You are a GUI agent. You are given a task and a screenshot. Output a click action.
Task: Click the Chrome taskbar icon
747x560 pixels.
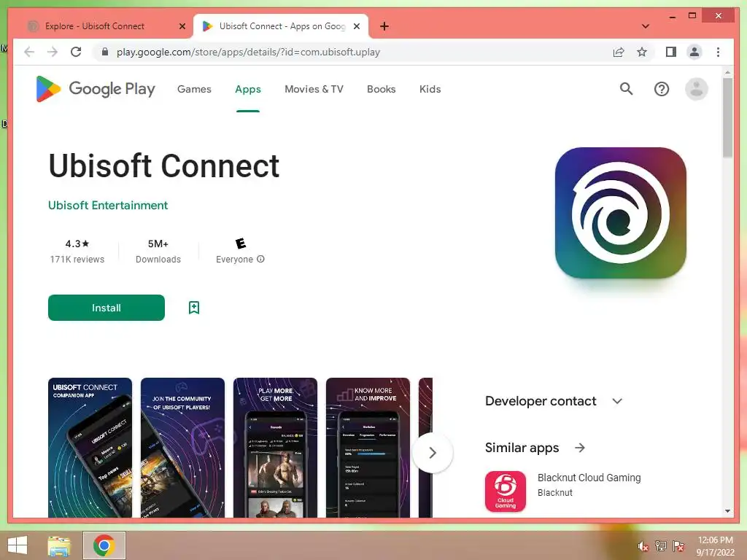pyautogui.click(x=104, y=545)
